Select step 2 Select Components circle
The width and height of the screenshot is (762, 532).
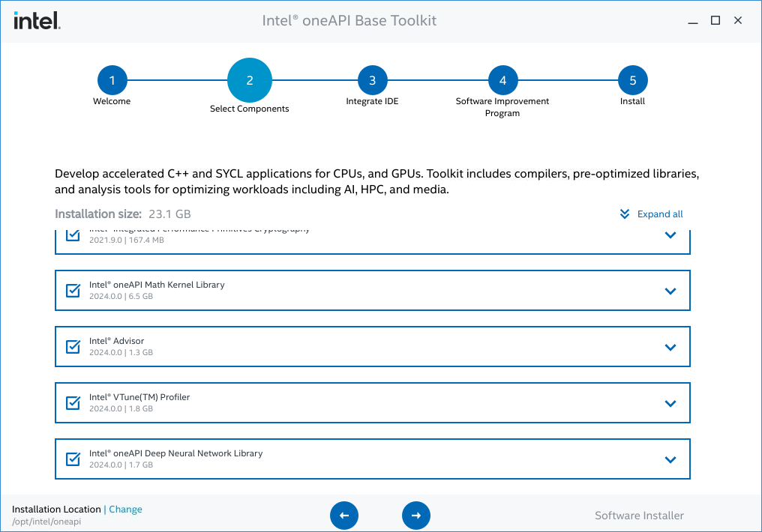point(250,80)
